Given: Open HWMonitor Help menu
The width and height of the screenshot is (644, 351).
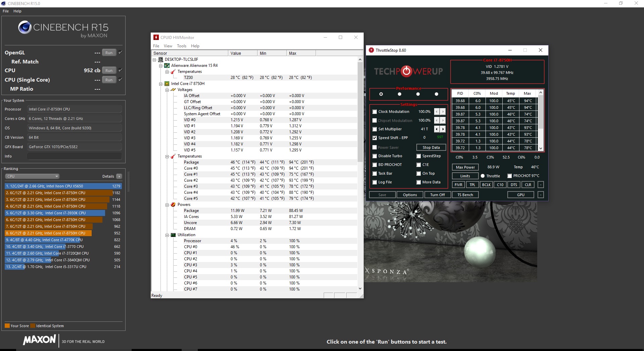Looking at the screenshot, I should click(195, 46).
